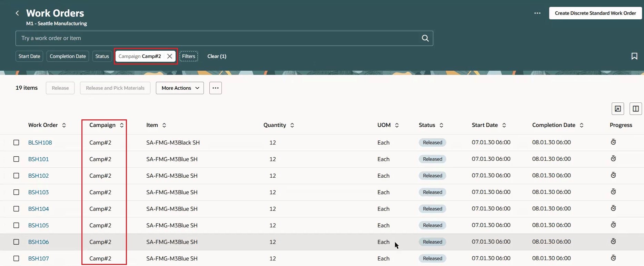Click the progress icon for BSH107
The height and width of the screenshot is (266, 644).
click(x=613, y=258)
